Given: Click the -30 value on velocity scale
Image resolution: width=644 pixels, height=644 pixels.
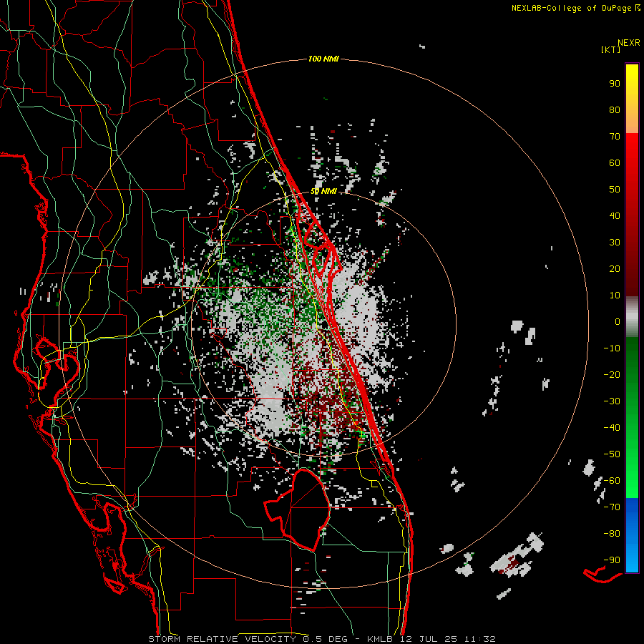Looking at the screenshot, I should (x=612, y=401).
